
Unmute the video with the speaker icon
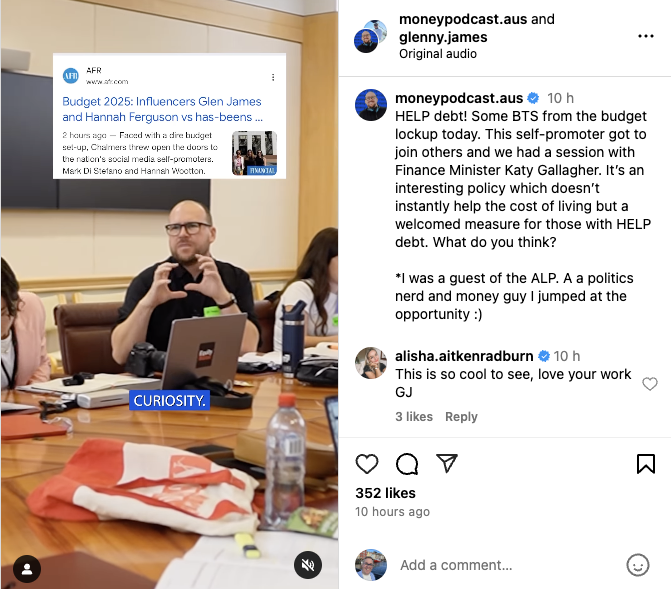(308, 565)
